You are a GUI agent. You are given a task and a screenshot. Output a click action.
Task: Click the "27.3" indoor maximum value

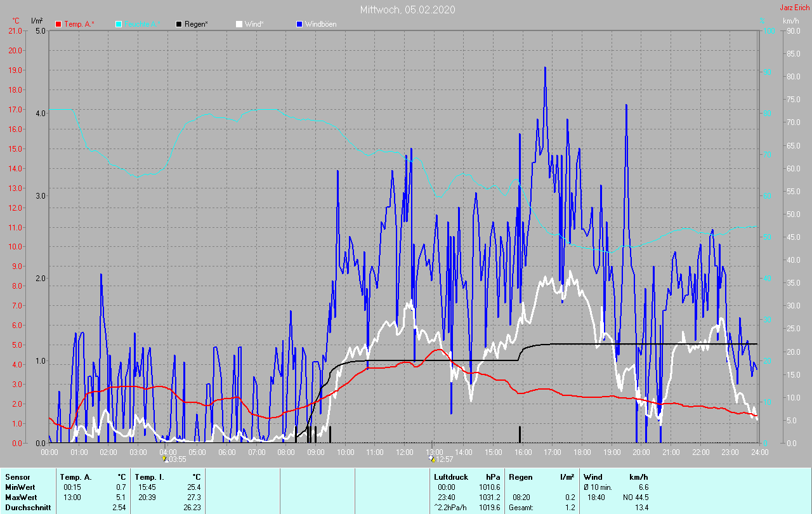pyautogui.click(x=193, y=498)
